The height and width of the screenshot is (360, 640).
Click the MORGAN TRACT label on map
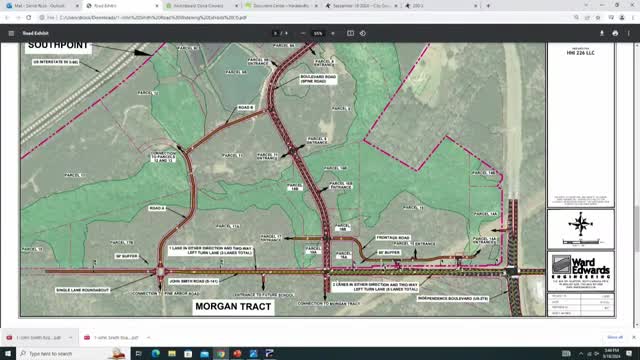coord(233,307)
